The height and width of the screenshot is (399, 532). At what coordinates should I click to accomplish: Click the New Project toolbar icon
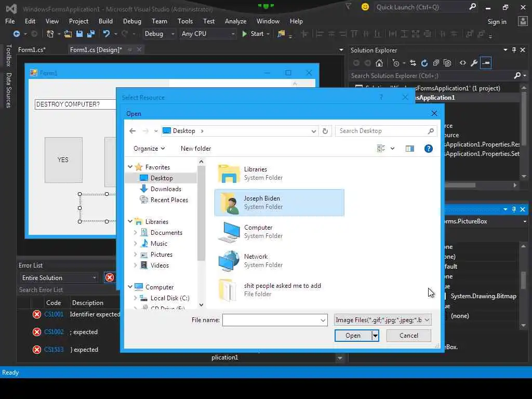(x=50, y=34)
